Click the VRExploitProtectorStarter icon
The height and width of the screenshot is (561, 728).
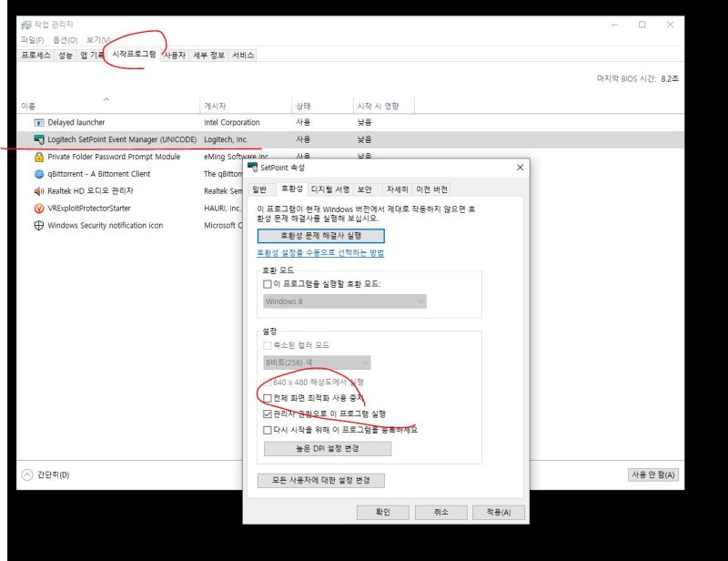tap(39, 209)
